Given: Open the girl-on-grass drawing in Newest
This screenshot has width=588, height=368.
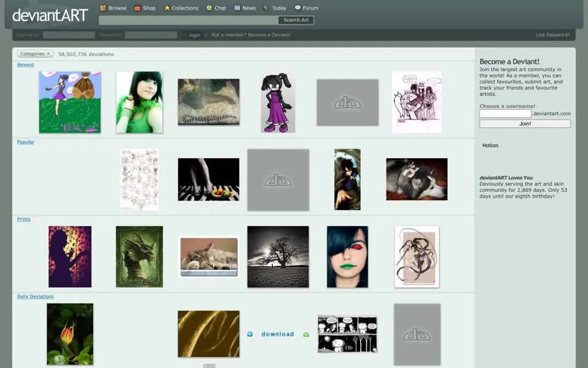Looking at the screenshot, I should coord(70,102).
